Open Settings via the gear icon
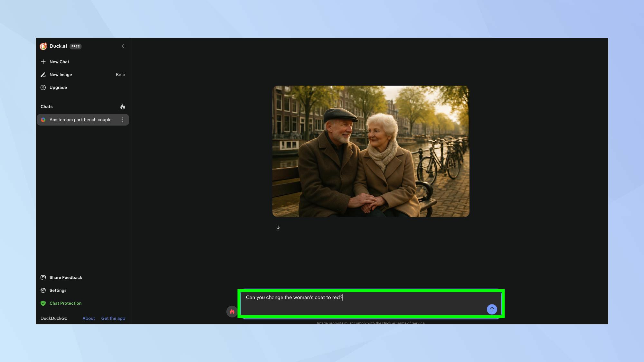Image resolution: width=644 pixels, height=362 pixels. click(43, 290)
